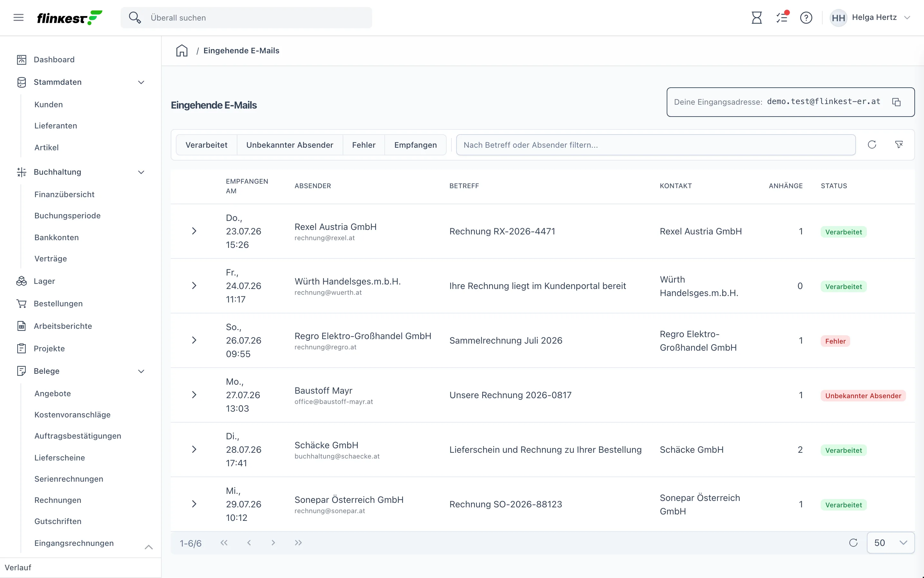Viewport: 924px width, 578px height.
Task: Expand the Baustoff Mayr email row
Action: pyautogui.click(x=194, y=395)
